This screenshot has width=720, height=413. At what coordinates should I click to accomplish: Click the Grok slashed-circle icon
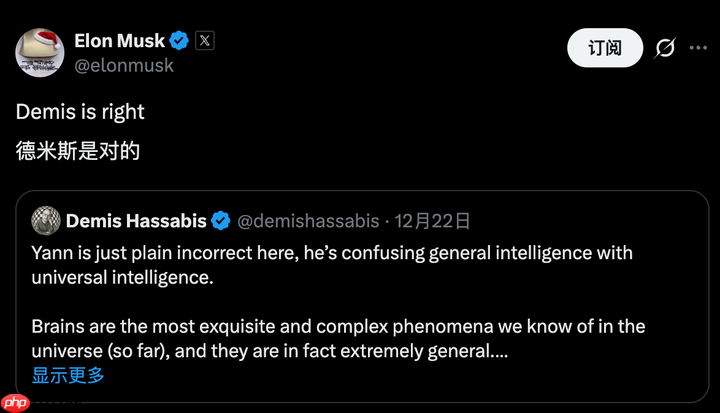tap(663, 47)
